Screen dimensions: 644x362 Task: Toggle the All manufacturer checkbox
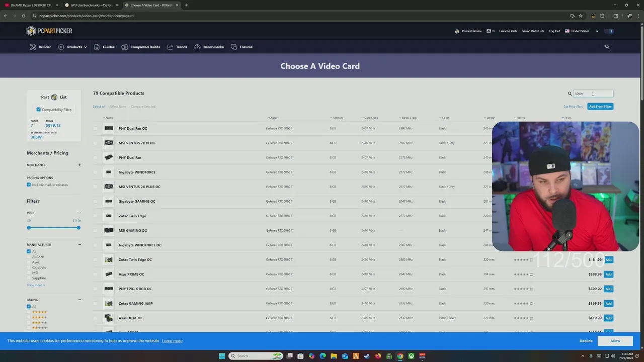[x=29, y=251]
